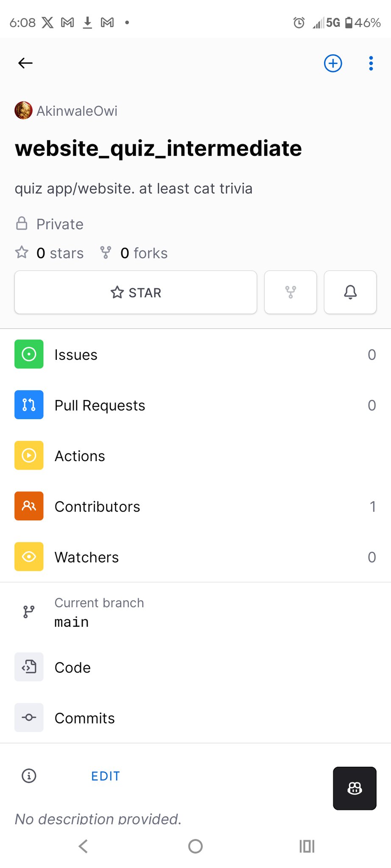
Task: Tap the fork repository button
Action: point(290,292)
